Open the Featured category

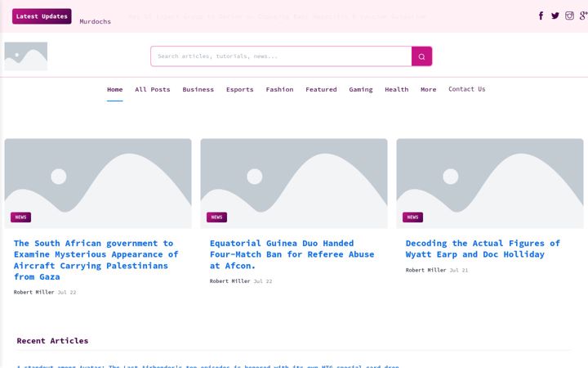point(321,89)
